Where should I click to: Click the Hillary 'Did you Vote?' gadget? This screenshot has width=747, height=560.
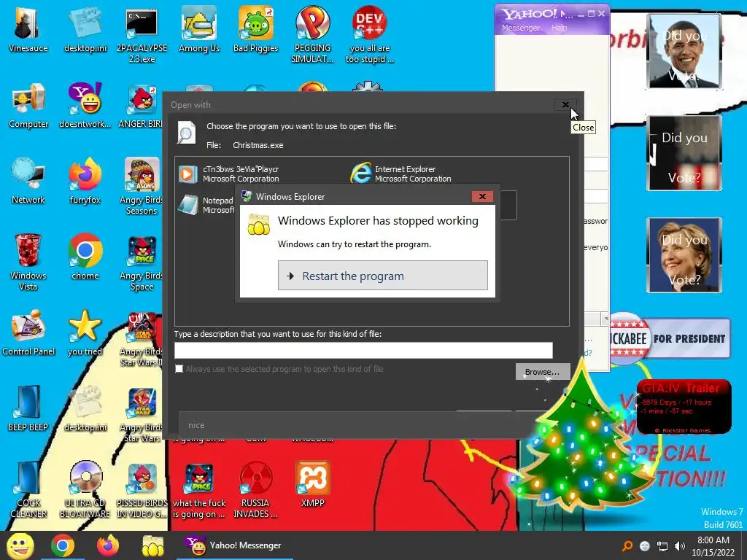click(684, 254)
